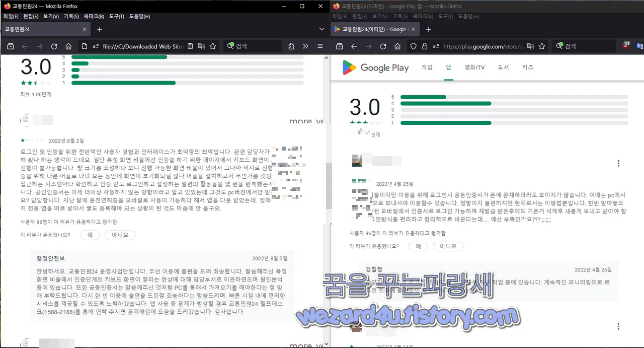
Task: Translate page icon in right address bar
Action: tap(530, 46)
